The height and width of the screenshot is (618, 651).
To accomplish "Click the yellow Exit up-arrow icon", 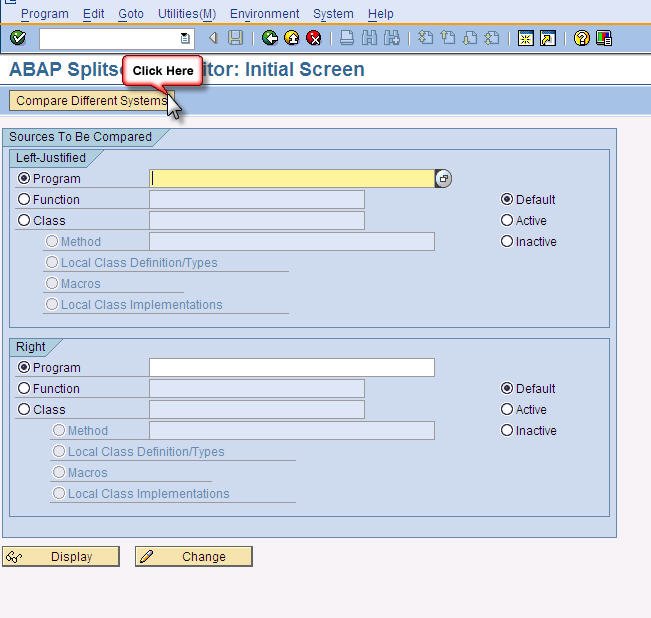I will pyautogui.click(x=292, y=38).
